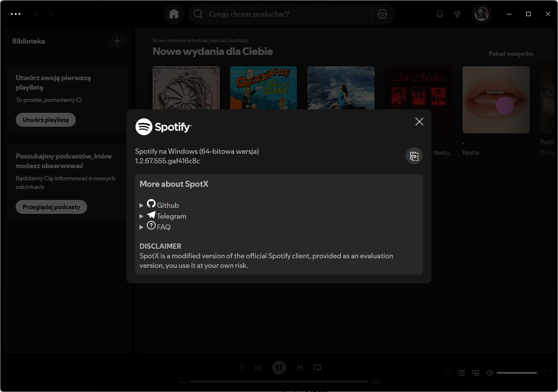Open the Home page
Screen dimensions: 558x392
[174, 14]
